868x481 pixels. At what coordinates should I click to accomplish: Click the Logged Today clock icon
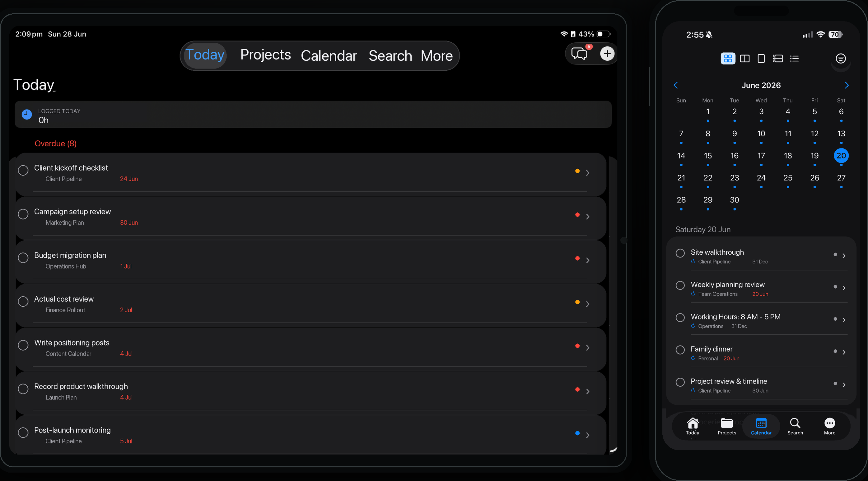click(27, 114)
